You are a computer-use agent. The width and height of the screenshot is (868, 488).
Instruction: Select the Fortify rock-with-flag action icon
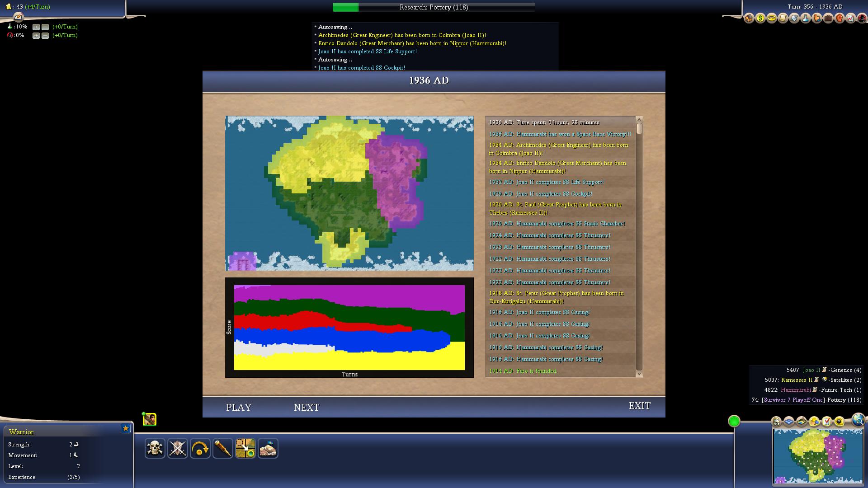point(268,448)
